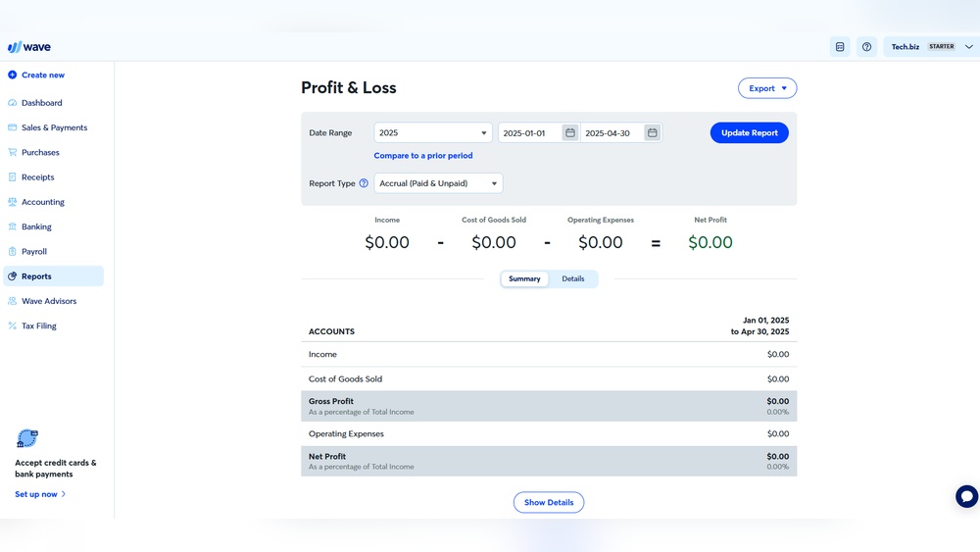
Task: Open the chat support bubble
Action: (966, 496)
